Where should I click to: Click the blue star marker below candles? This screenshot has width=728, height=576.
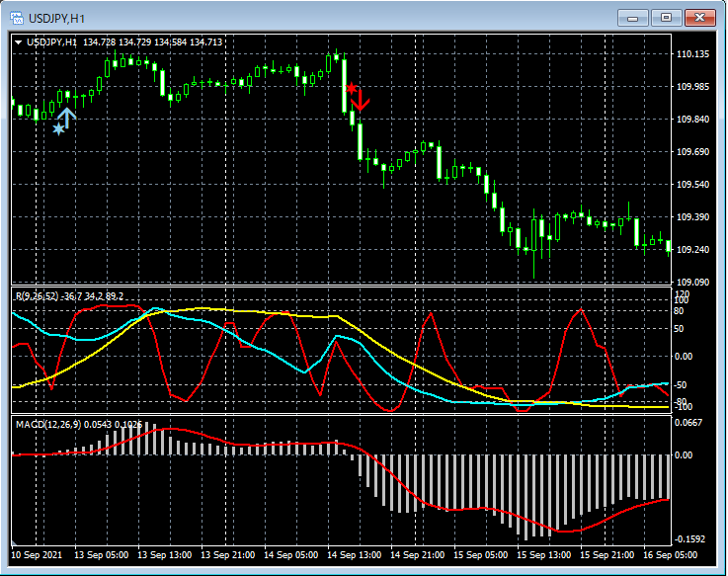click(x=58, y=128)
